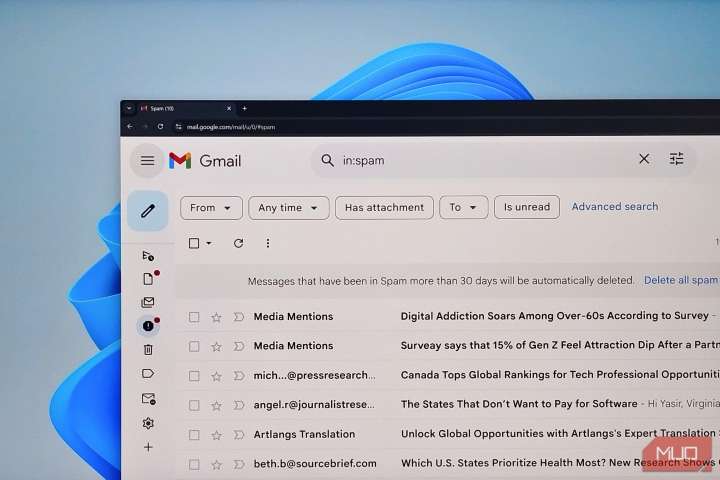Star the Surveay says 15% of Gen Z email

pos(216,347)
